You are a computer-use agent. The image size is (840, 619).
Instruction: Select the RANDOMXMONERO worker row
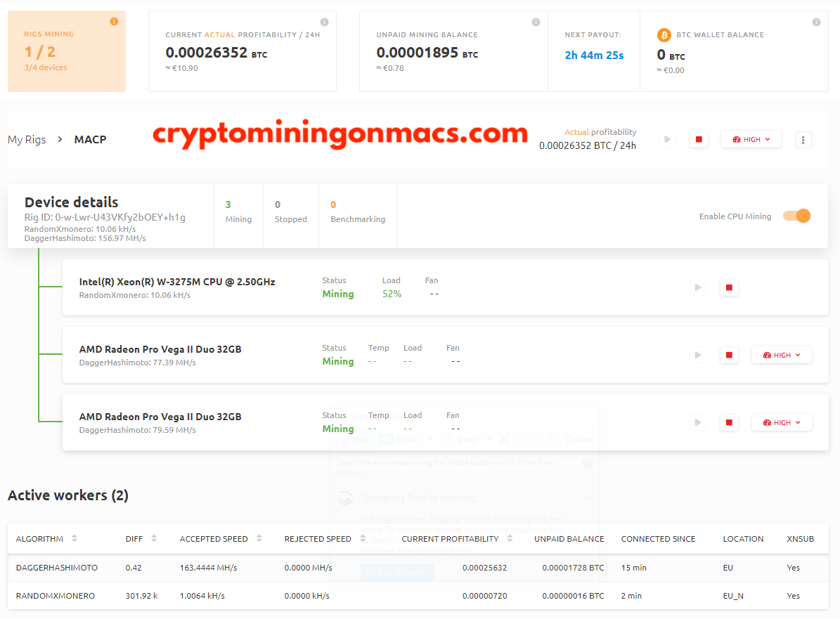point(418,595)
